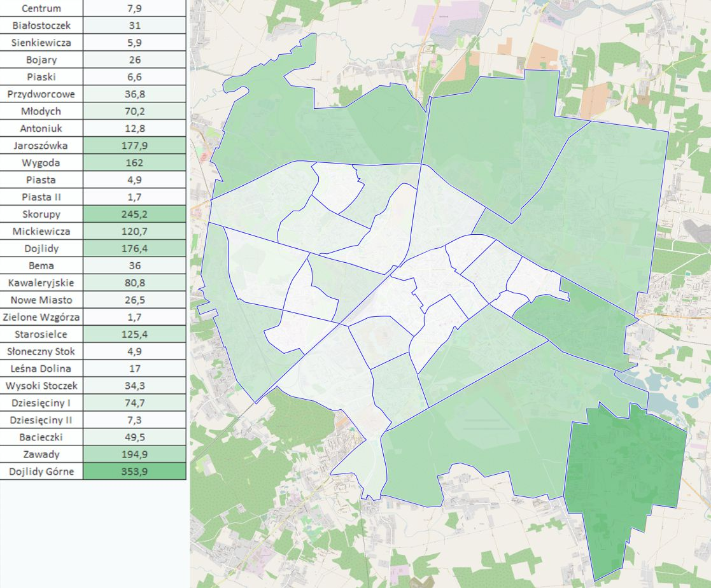This screenshot has height=588, width=711.
Task: Select the Zielone Wzgórza row label
Action: coord(41,318)
